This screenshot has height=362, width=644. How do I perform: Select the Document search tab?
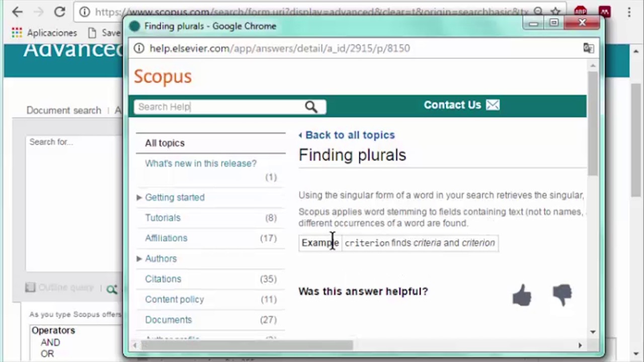click(64, 110)
